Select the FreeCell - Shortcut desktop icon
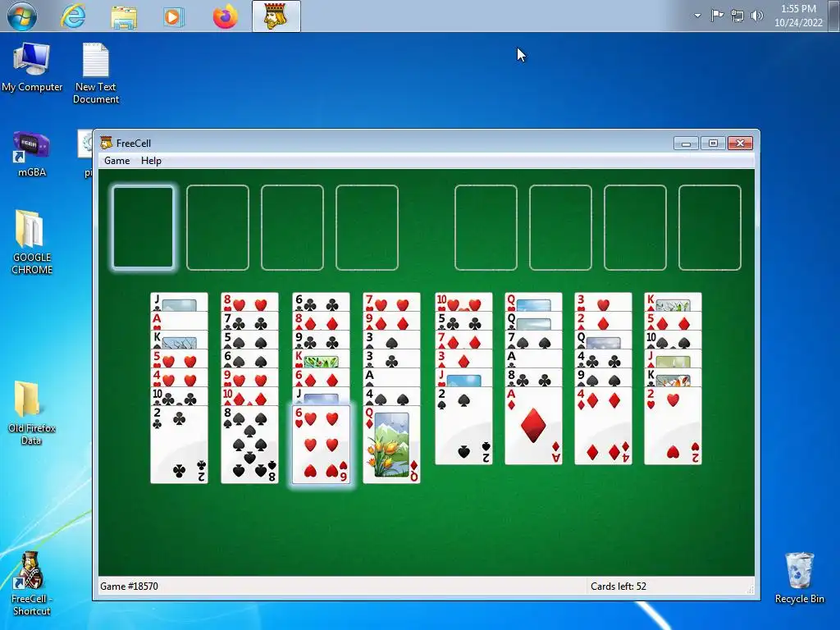This screenshot has width=840, height=630. 31,583
